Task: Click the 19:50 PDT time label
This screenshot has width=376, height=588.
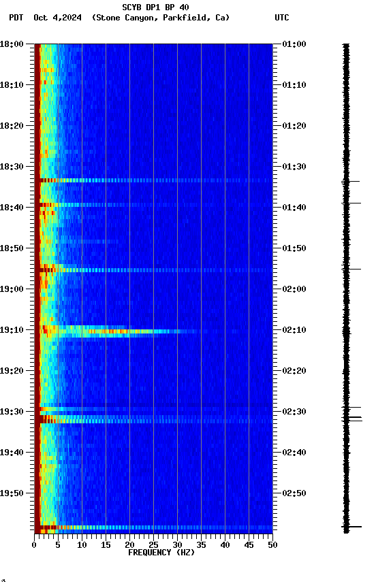Action: tap(12, 493)
